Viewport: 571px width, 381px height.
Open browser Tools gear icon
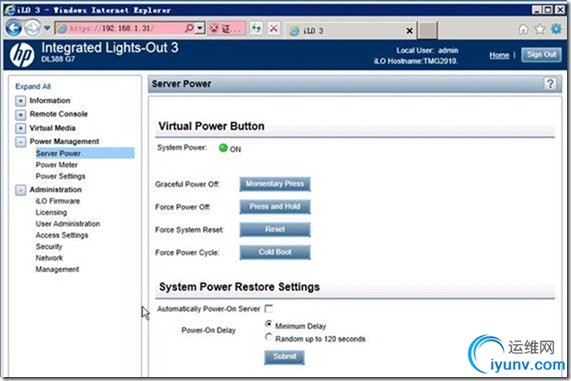point(556,29)
